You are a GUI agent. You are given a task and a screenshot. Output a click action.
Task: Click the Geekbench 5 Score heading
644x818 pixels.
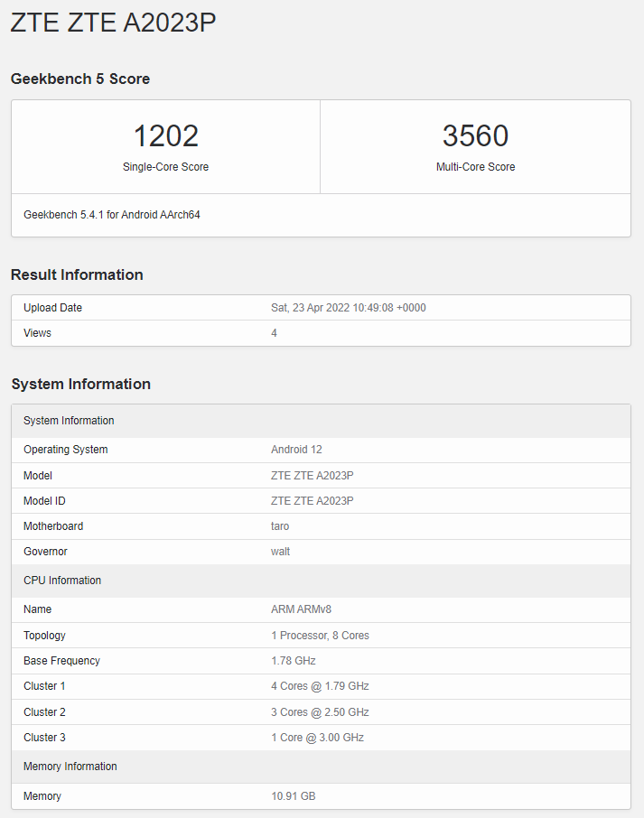pyautogui.click(x=80, y=79)
